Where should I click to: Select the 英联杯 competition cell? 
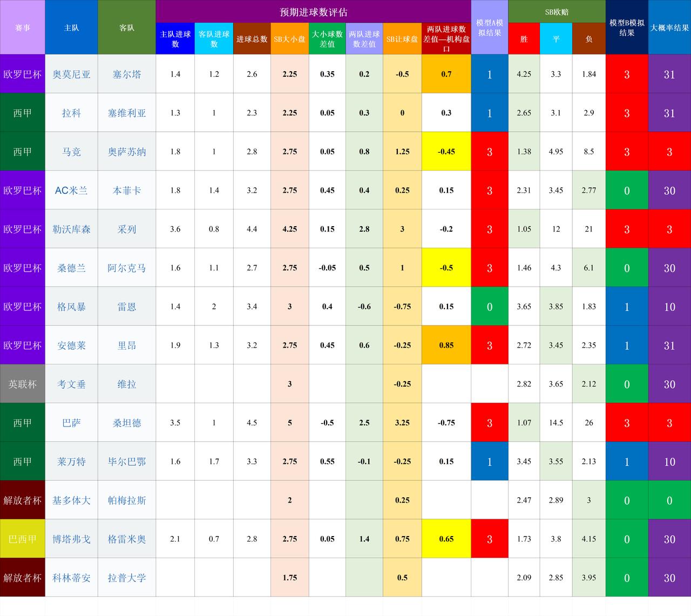(23, 384)
